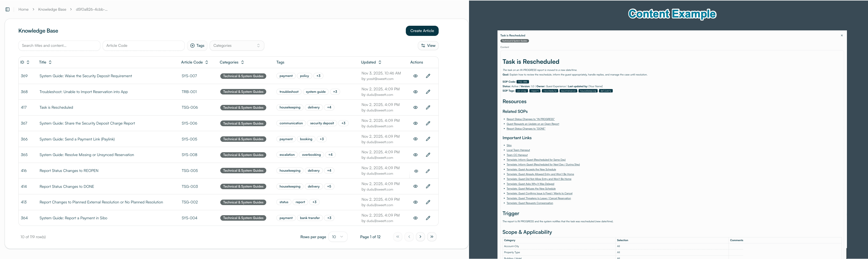Image resolution: width=868 pixels, height=259 pixels.
Task: Click the first-page double-chevron pagination icon
Action: coord(398,236)
